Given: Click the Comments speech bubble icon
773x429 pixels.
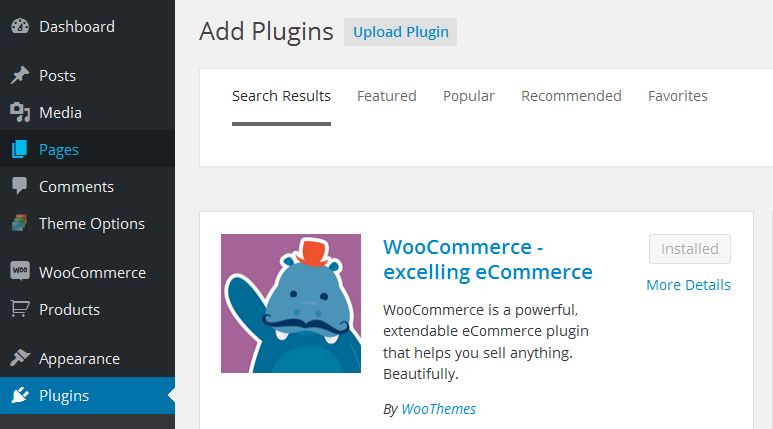Looking at the screenshot, I should pyautogui.click(x=19, y=187).
